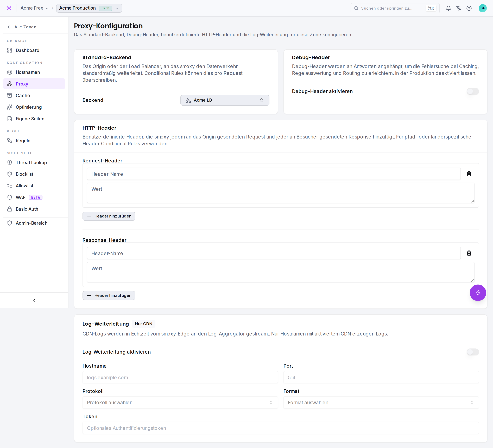Delete the Response-Header row with trash icon
The image size is (493, 448).
(x=469, y=253)
